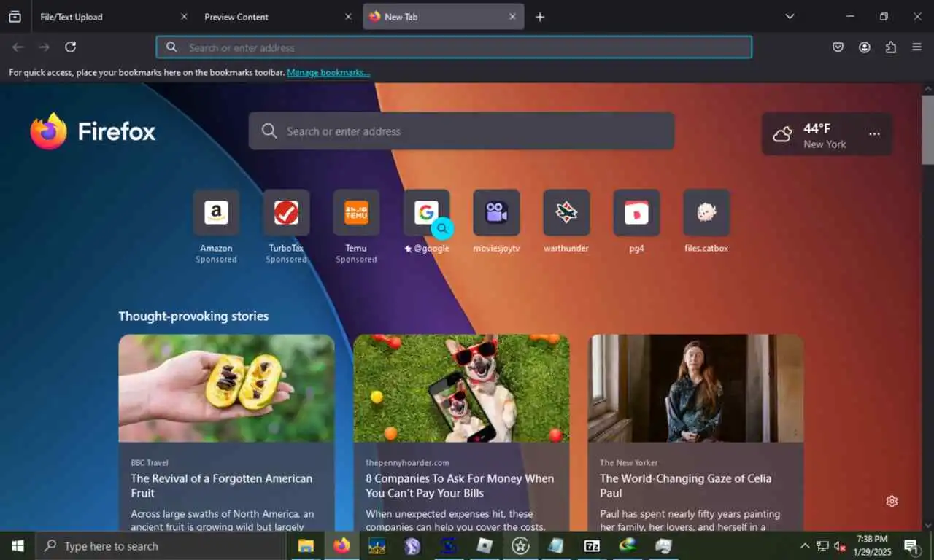Close the New Tab tab

point(512,16)
